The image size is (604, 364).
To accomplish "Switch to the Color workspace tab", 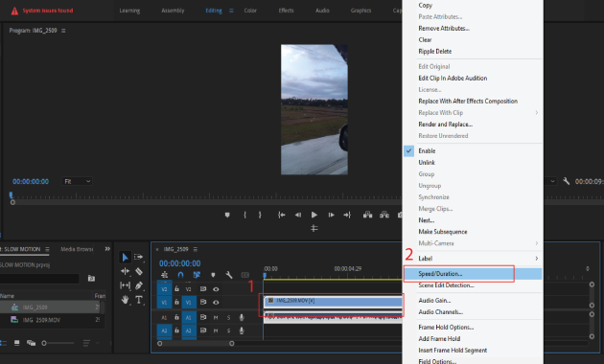I will pos(250,11).
